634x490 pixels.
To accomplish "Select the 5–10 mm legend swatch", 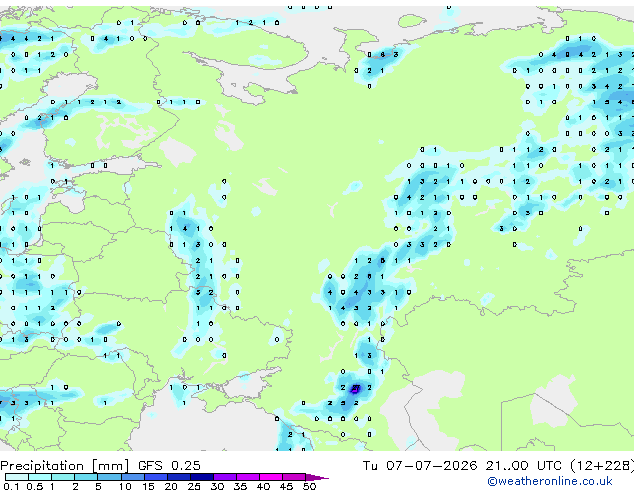I will point(109,477).
